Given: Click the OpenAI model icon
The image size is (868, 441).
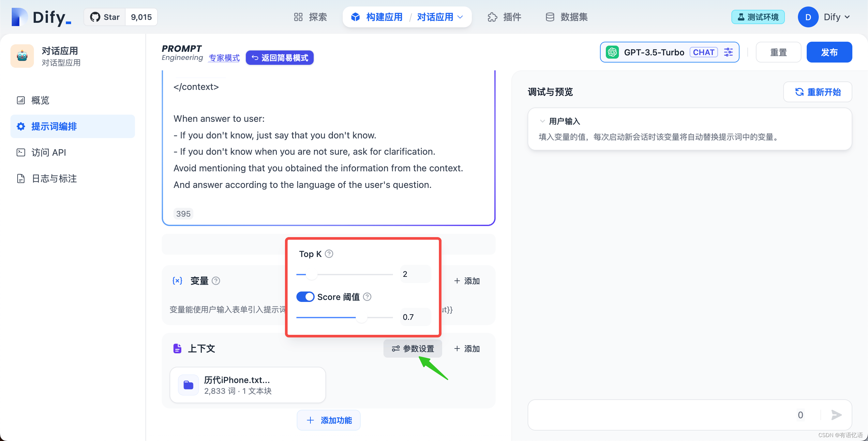Looking at the screenshot, I should [612, 52].
